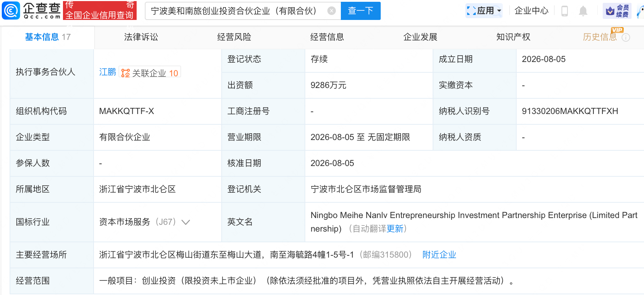Image resolution: width=644 pixels, height=295 pixels.
Task: Click the 浙江省宁波市北仓区 region value
Action: (138, 189)
